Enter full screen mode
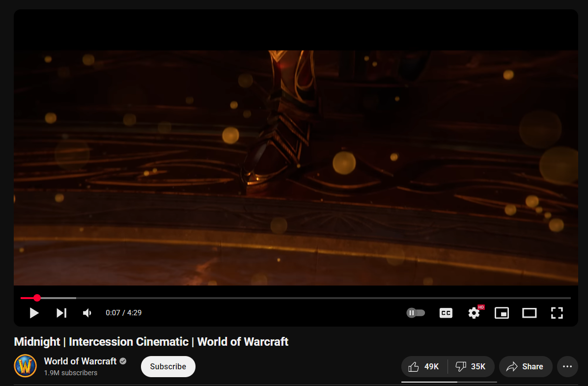588x386 pixels. (557, 313)
